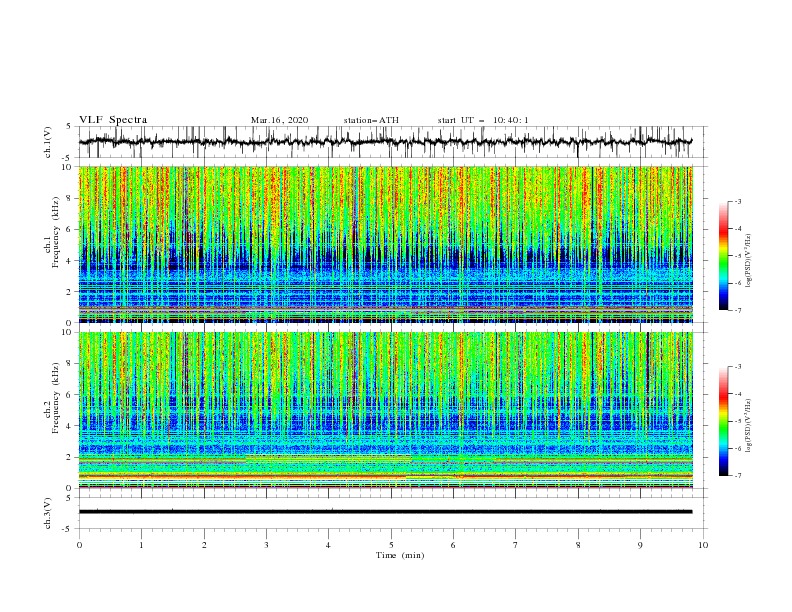Click the 'ch.2 Frequency (kHz)' axis label
Image resolution: width=792 pixels, height=612 pixels.
click(x=52, y=397)
